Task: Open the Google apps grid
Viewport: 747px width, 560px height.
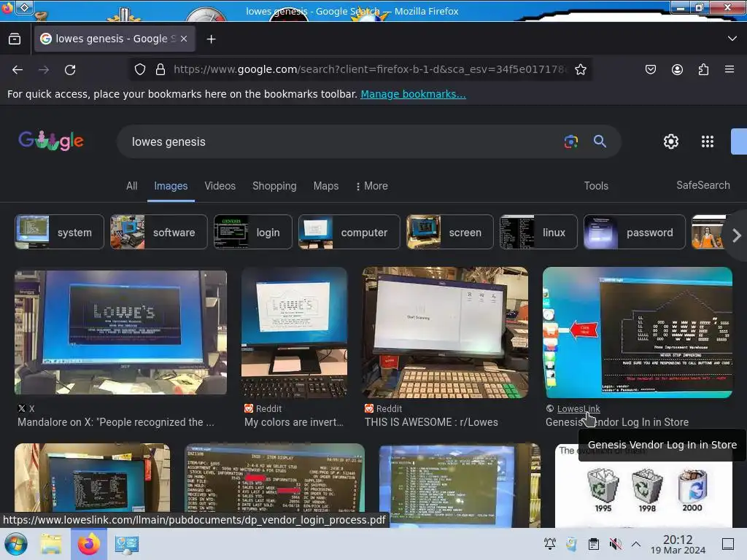Action: 708,141
